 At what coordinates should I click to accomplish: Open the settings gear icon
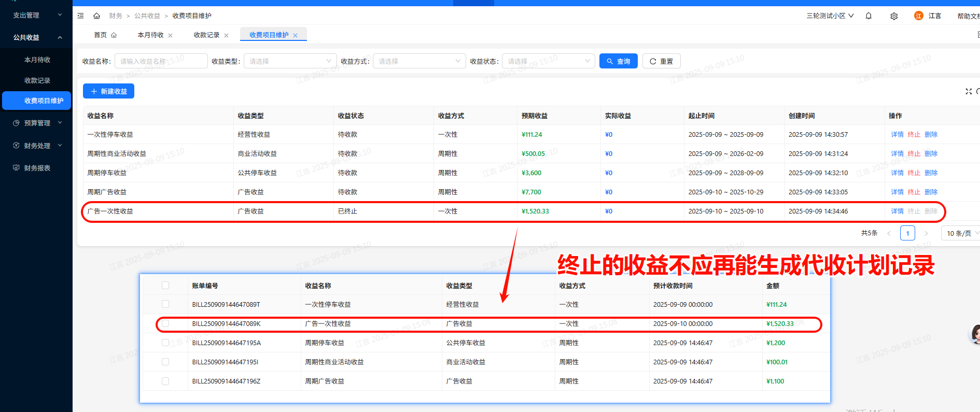tap(894, 16)
